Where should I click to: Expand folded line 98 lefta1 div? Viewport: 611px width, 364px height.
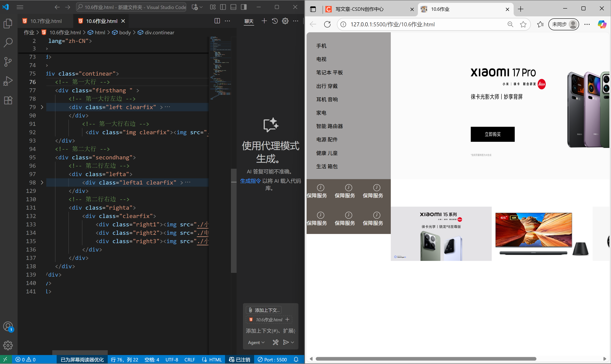click(42, 182)
